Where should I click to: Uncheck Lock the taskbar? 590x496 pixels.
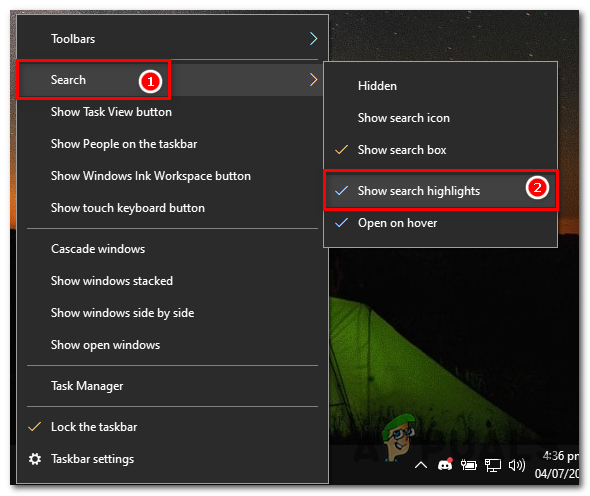coord(172,427)
